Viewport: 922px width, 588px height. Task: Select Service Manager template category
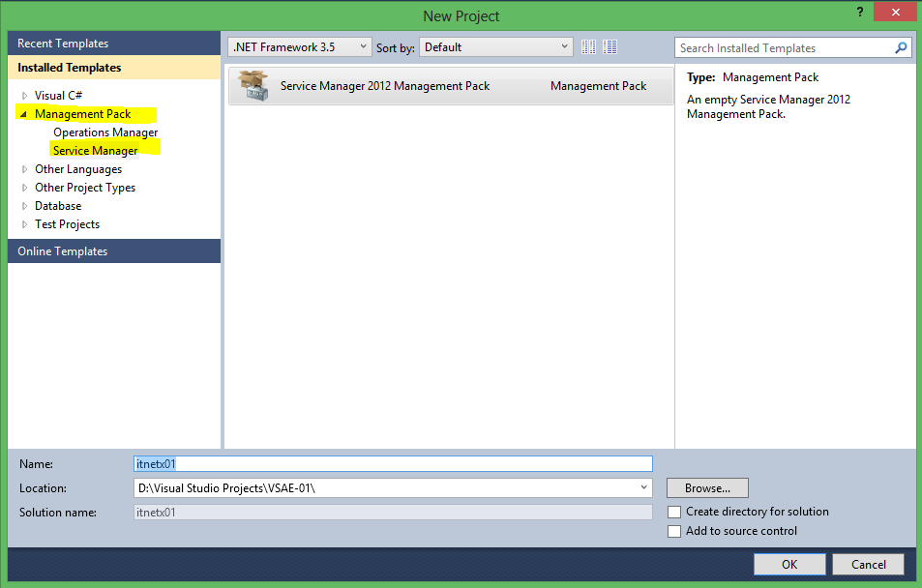(96, 151)
